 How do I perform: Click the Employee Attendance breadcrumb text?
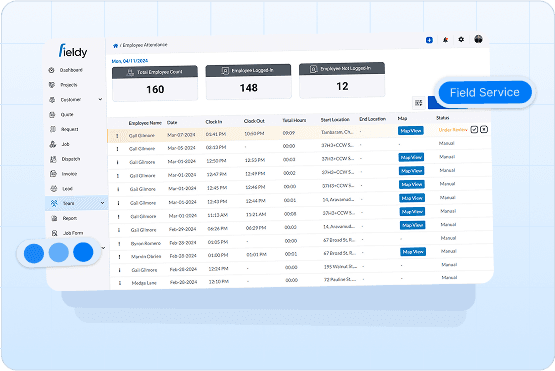[145, 45]
